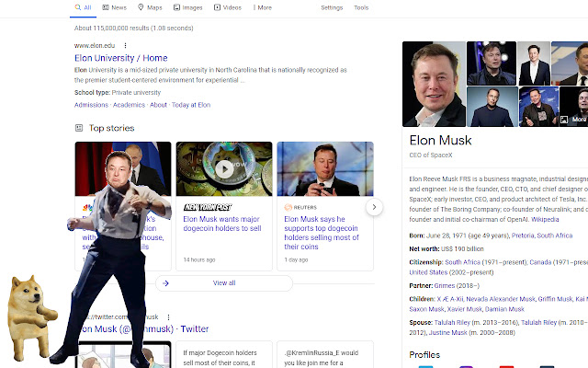The height and width of the screenshot is (368, 588).
Task: Open the Videos search tab
Action: tap(228, 7)
